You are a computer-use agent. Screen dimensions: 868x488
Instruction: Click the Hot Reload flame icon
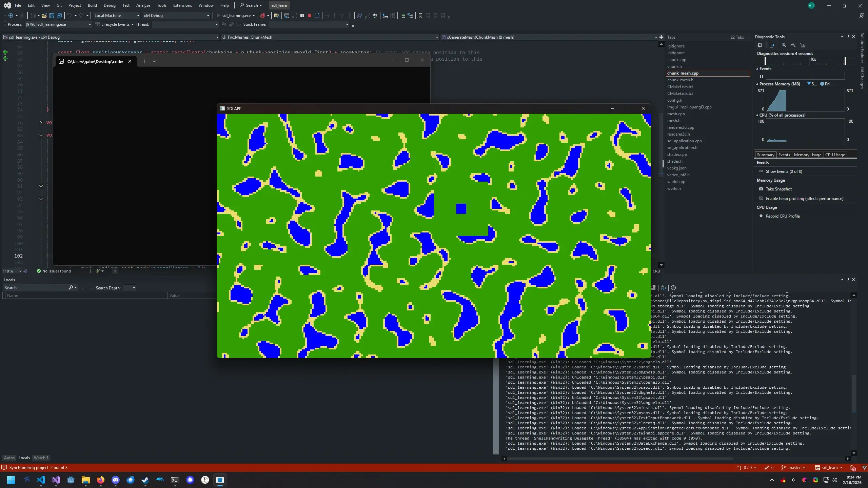pyautogui.click(x=262, y=16)
